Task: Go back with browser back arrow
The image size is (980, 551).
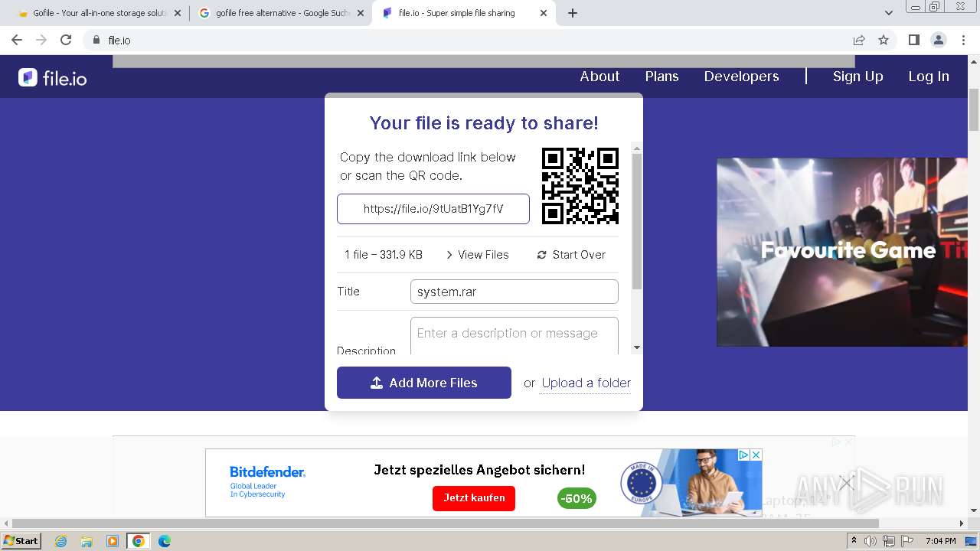Action: pyautogui.click(x=16, y=40)
